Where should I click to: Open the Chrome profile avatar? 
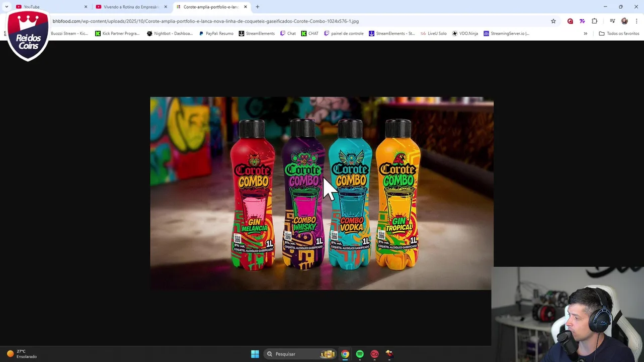(x=624, y=21)
